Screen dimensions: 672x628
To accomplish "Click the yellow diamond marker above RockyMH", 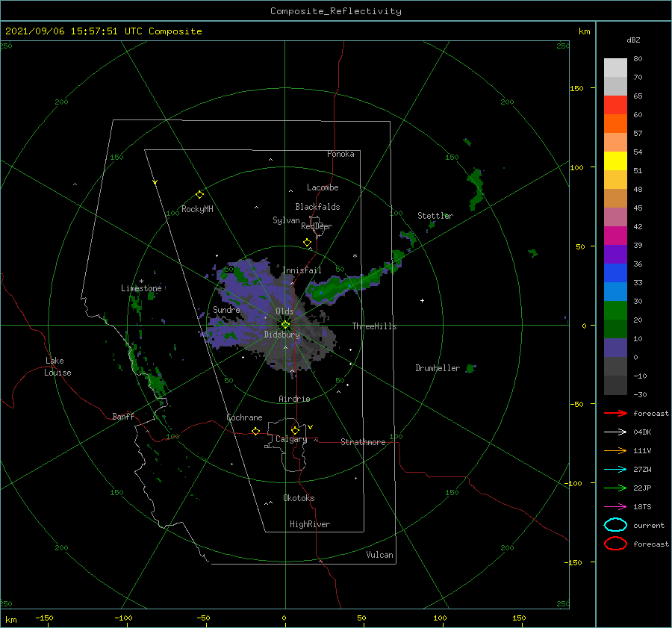I will tap(199, 195).
